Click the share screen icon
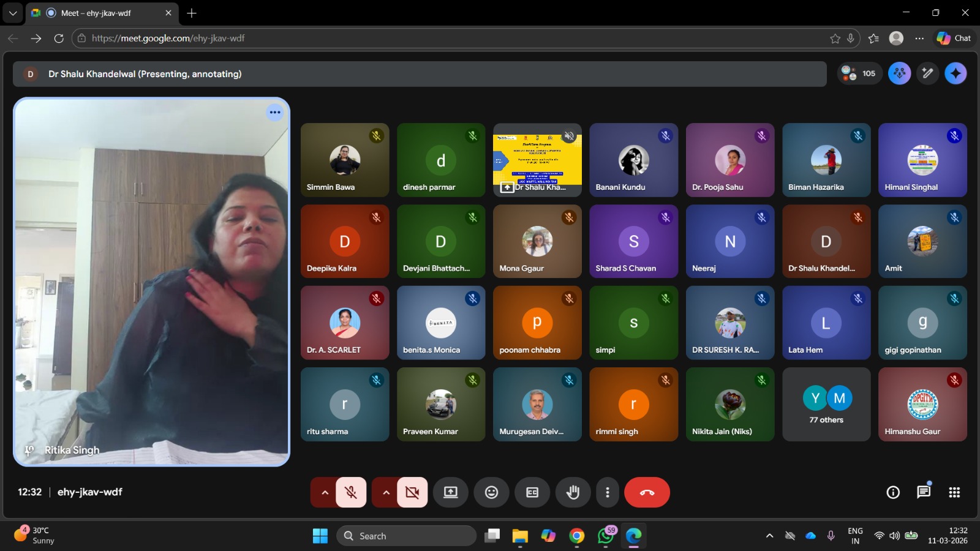The width and height of the screenshot is (980, 551). coord(451,492)
